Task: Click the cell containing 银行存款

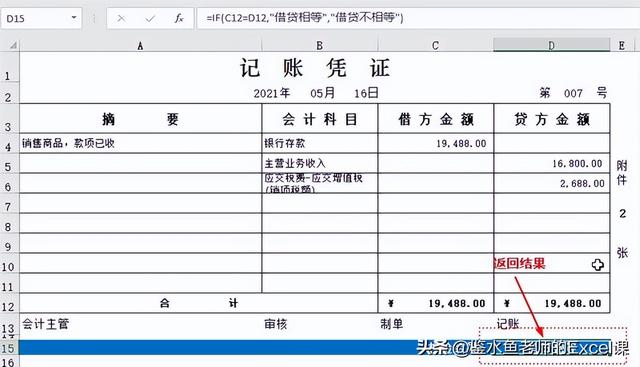Action: (320, 143)
